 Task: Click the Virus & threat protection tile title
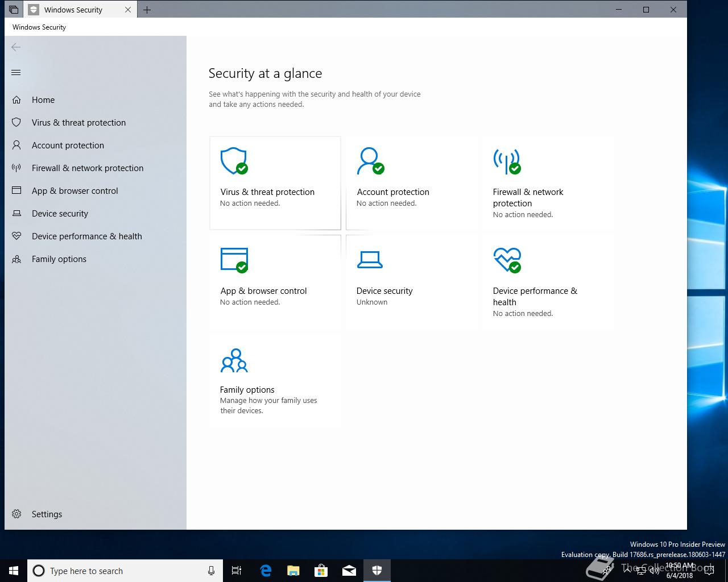tap(267, 192)
